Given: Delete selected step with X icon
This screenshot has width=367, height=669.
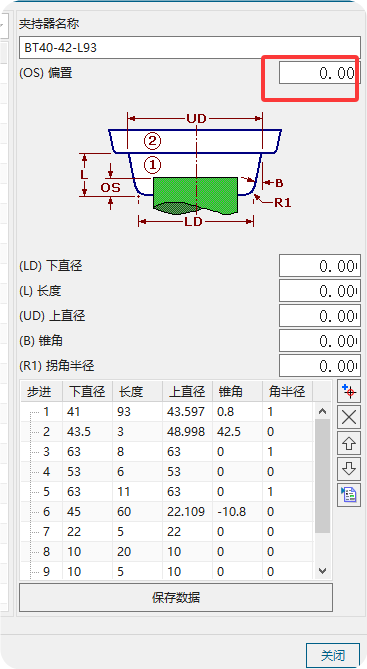Looking at the screenshot, I should tap(349, 417).
